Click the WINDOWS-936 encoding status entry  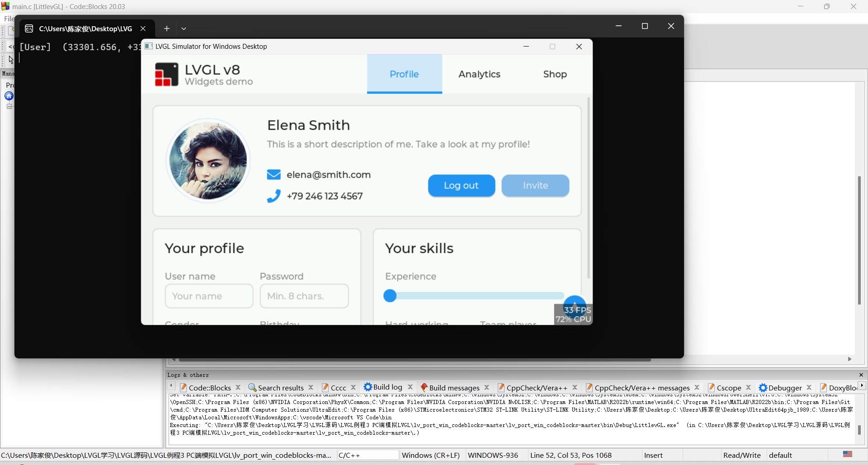[x=493, y=455]
